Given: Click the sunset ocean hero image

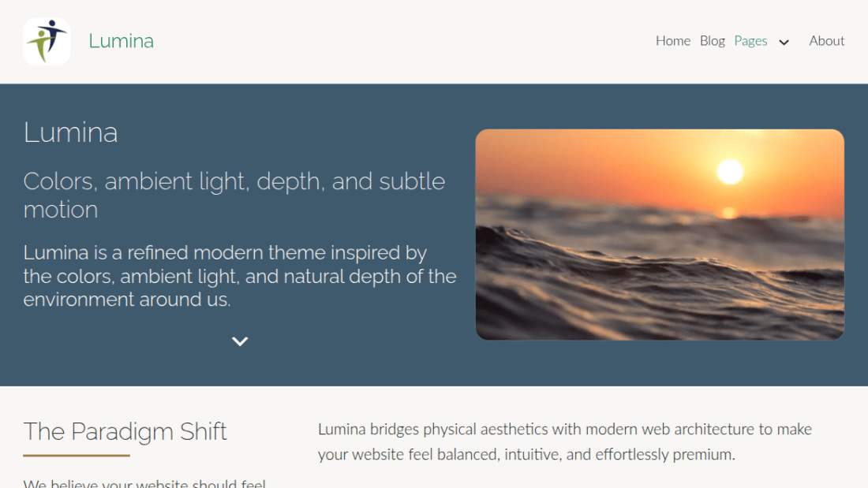Looking at the screenshot, I should click(660, 235).
